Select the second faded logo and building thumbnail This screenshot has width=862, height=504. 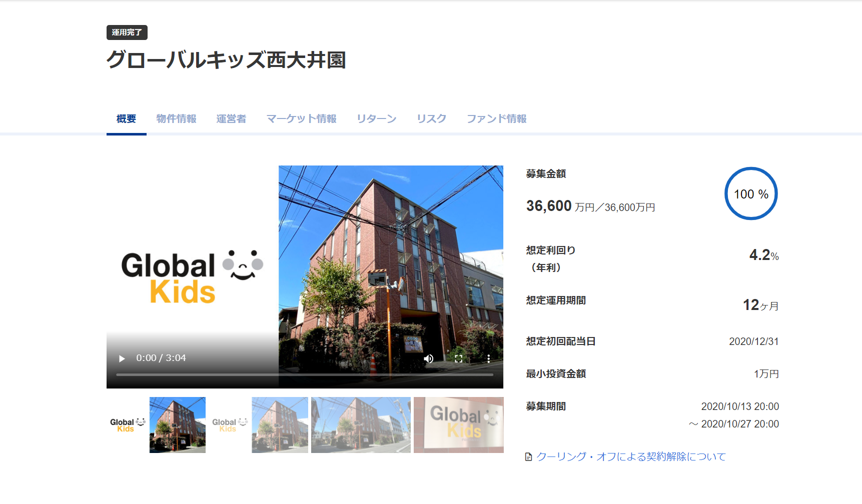point(258,425)
